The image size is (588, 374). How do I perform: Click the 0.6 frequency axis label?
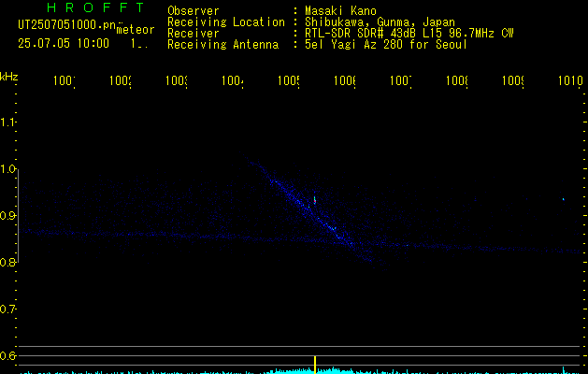(x=7, y=355)
